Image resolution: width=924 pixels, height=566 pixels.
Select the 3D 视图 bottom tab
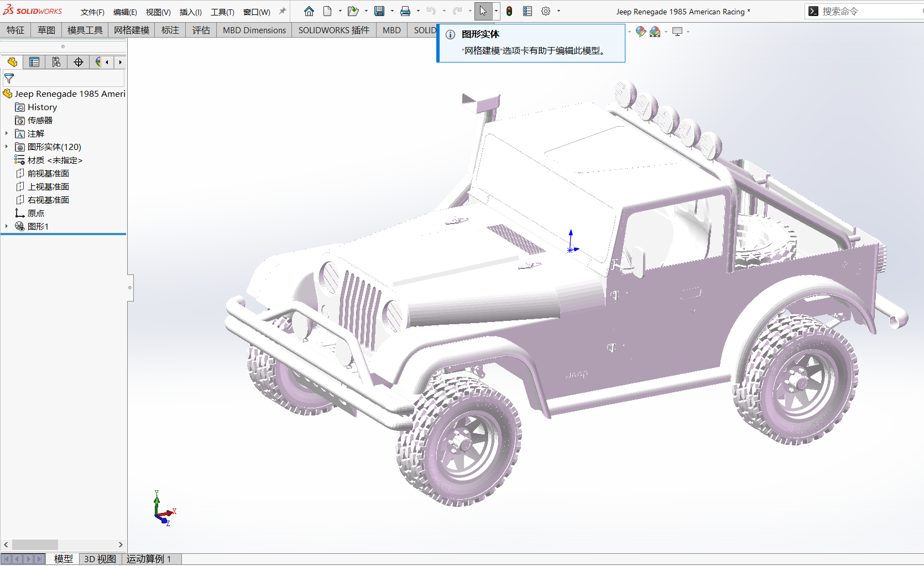[100, 559]
